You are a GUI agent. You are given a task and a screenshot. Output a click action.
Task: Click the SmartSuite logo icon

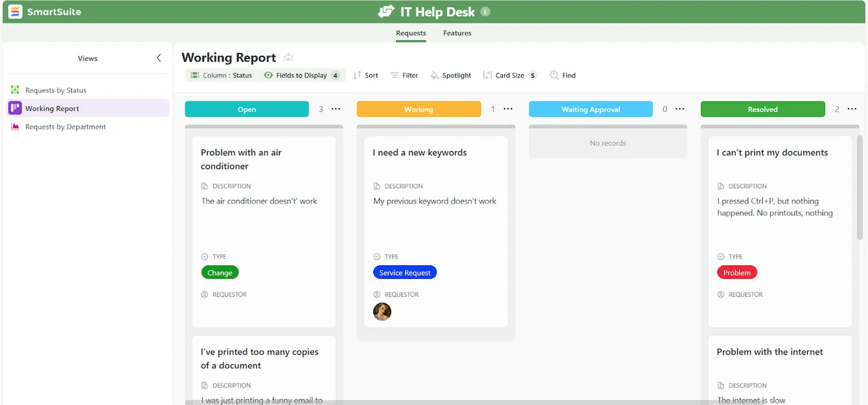15,12
